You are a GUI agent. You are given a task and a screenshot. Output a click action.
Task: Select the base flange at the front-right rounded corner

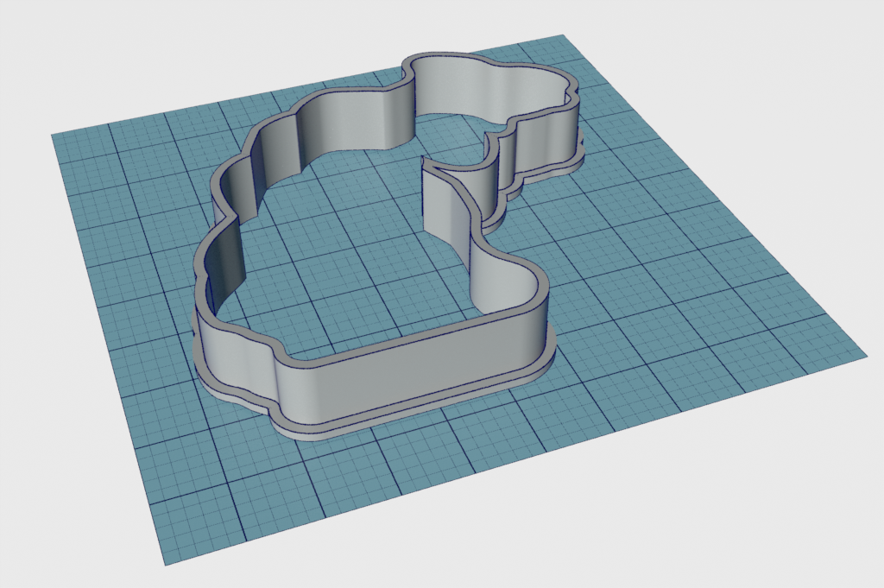tap(542, 362)
